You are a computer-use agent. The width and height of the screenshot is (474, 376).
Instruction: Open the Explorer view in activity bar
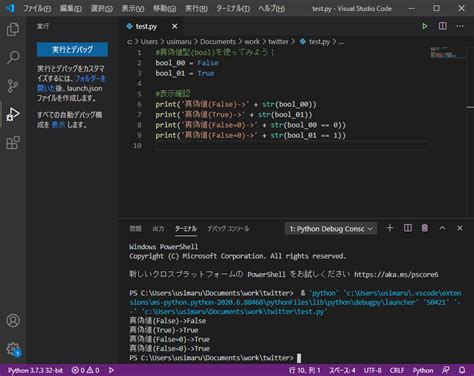[13, 29]
